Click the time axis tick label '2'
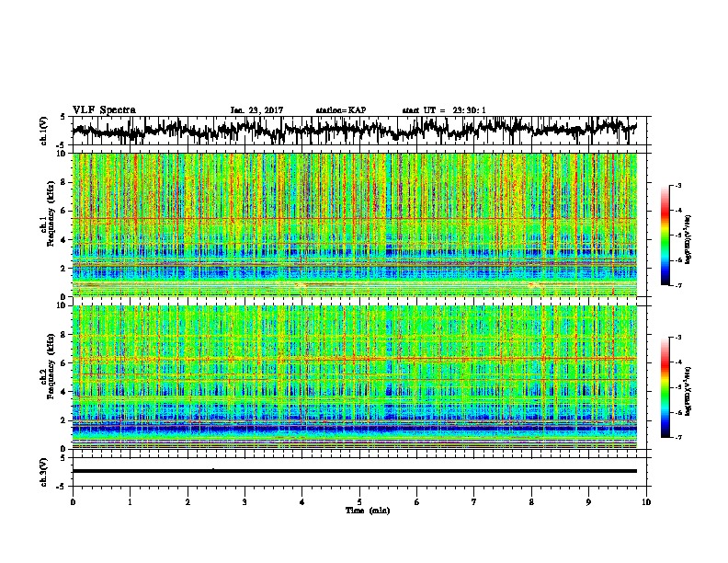Viewport: 728px width, 563px height. [x=188, y=501]
